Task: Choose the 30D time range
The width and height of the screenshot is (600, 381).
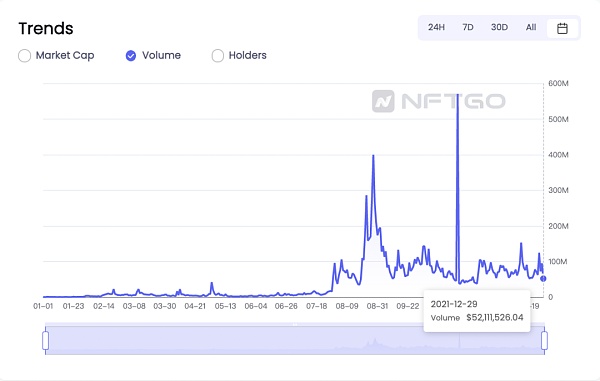Action: pyautogui.click(x=499, y=28)
